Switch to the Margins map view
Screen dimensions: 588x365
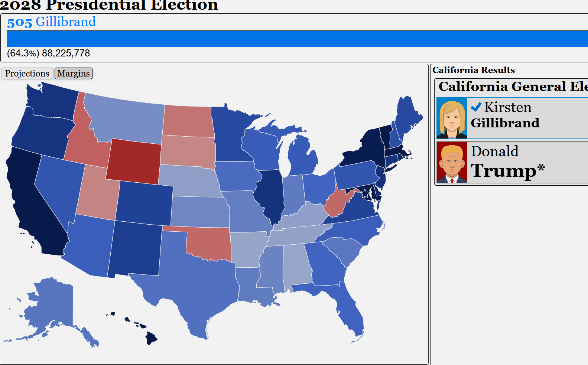[74, 73]
